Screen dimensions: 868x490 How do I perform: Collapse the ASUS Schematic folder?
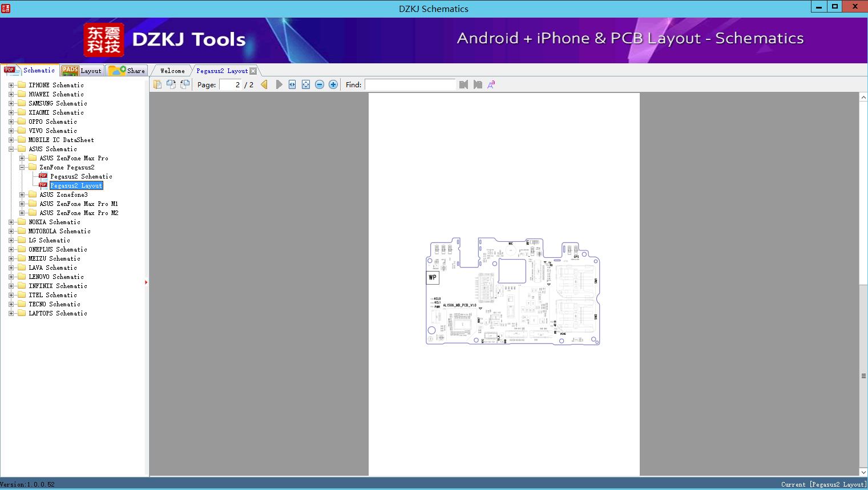point(11,149)
